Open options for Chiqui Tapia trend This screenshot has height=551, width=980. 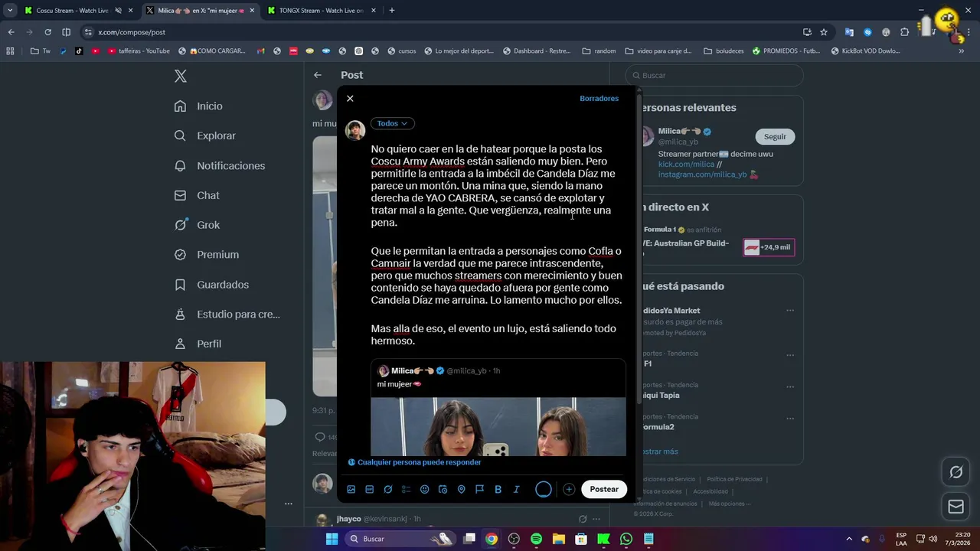pyautogui.click(x=790, y=386)
